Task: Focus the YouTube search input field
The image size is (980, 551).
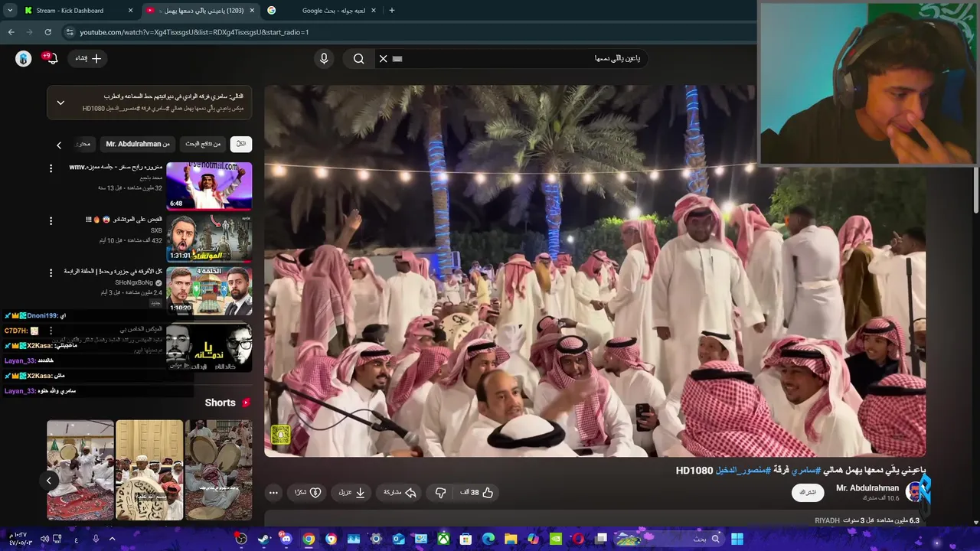Action: pos(521,59)
